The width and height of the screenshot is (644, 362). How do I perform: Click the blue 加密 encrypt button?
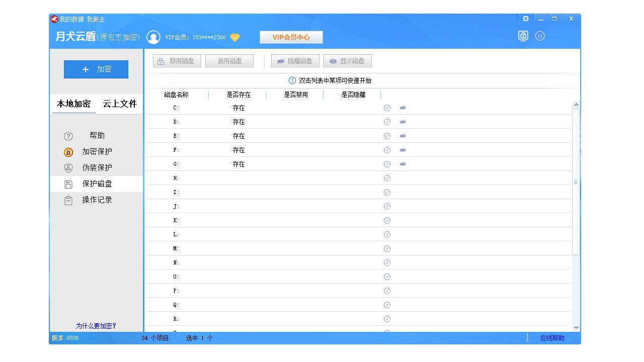click(x=96, y=69)
